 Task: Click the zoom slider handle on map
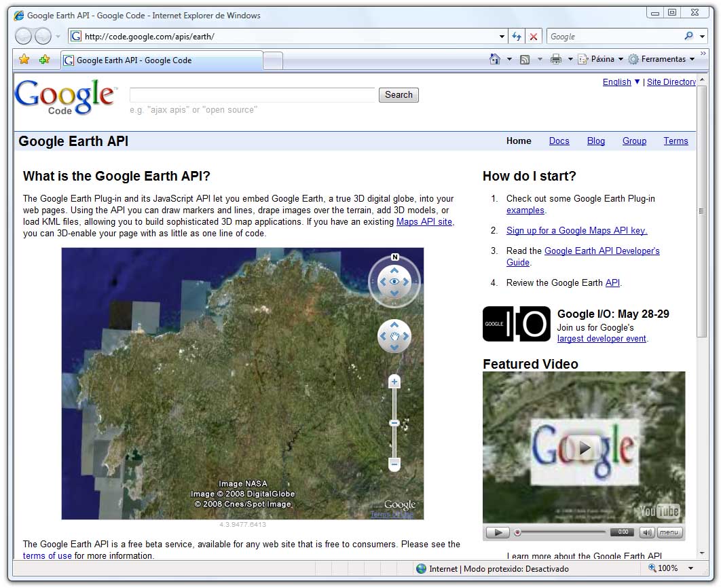[x=394, y=423]
